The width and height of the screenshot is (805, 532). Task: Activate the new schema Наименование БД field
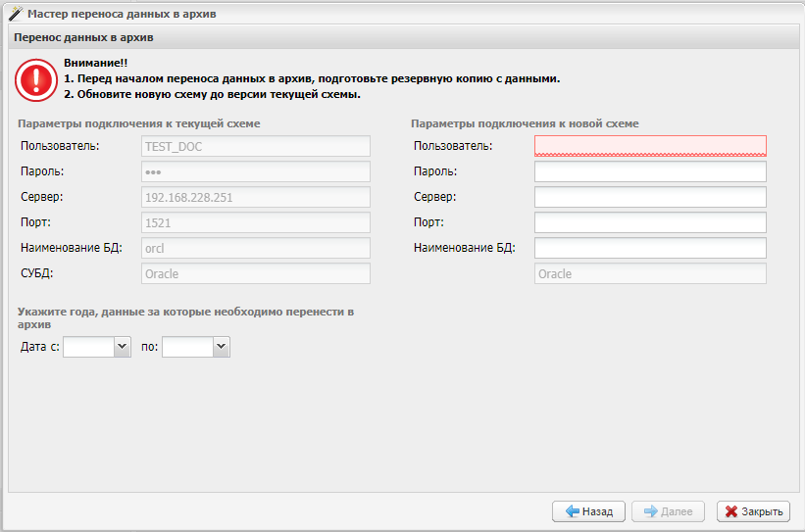649,248
